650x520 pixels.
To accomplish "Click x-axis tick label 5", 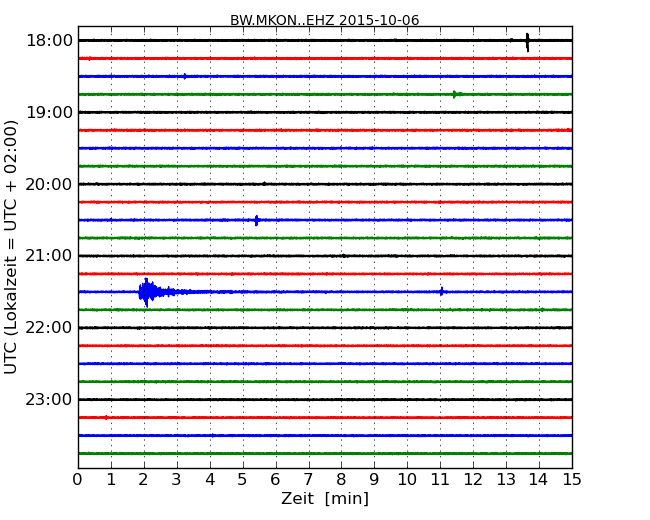I will pos(243,479).
